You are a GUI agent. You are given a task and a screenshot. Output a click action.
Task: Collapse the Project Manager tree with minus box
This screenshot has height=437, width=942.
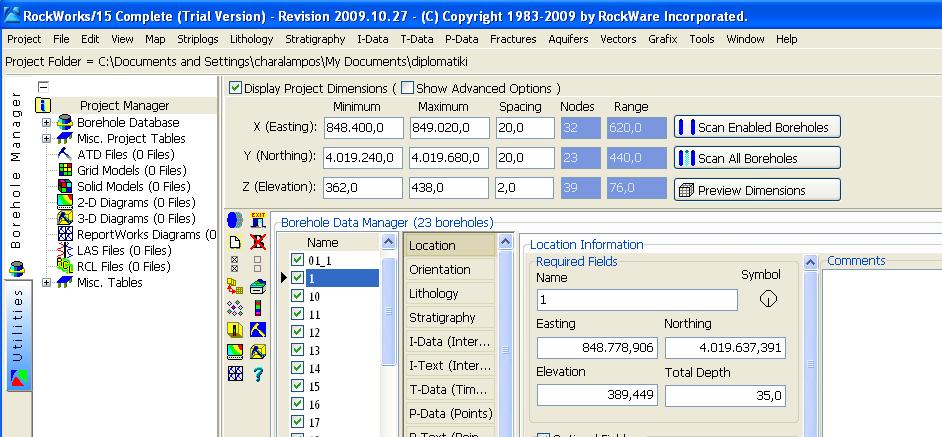[x=43, y=86]
